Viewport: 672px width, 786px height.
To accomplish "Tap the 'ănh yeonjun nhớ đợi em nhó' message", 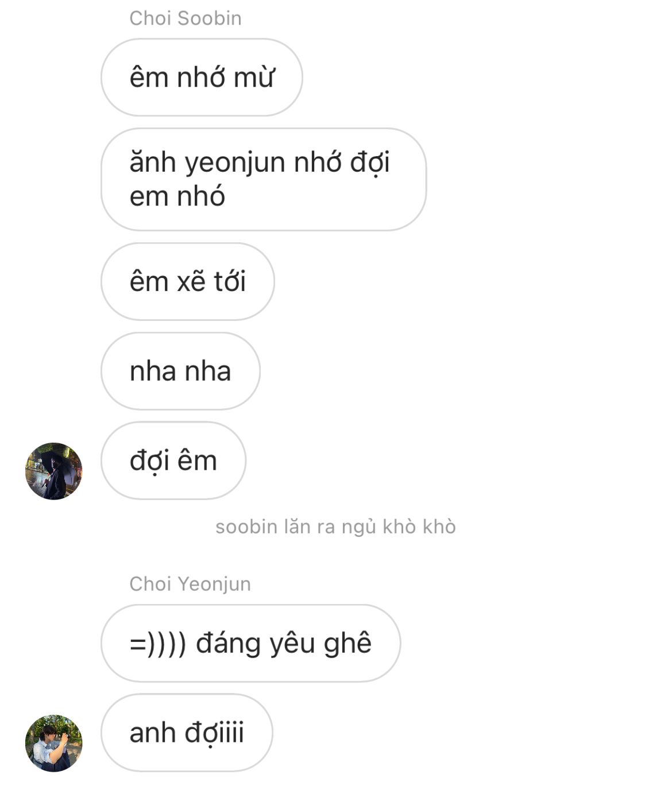I will coord(264,180).
